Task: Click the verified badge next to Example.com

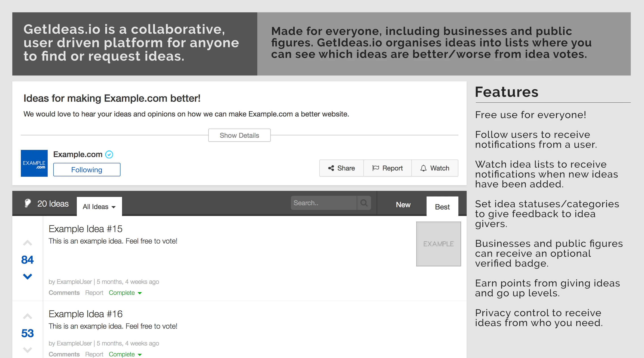Action: tap(109, 154)
